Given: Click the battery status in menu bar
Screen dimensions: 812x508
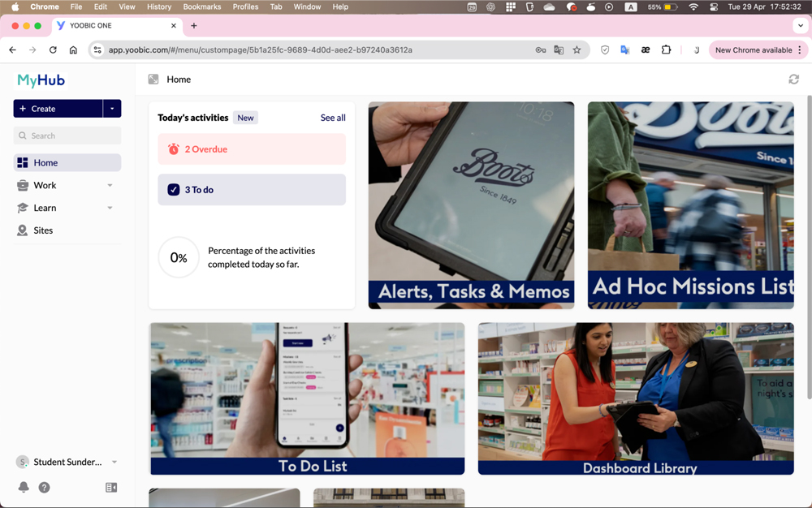Looking at the screenshot, I should [x=663, y=6].
